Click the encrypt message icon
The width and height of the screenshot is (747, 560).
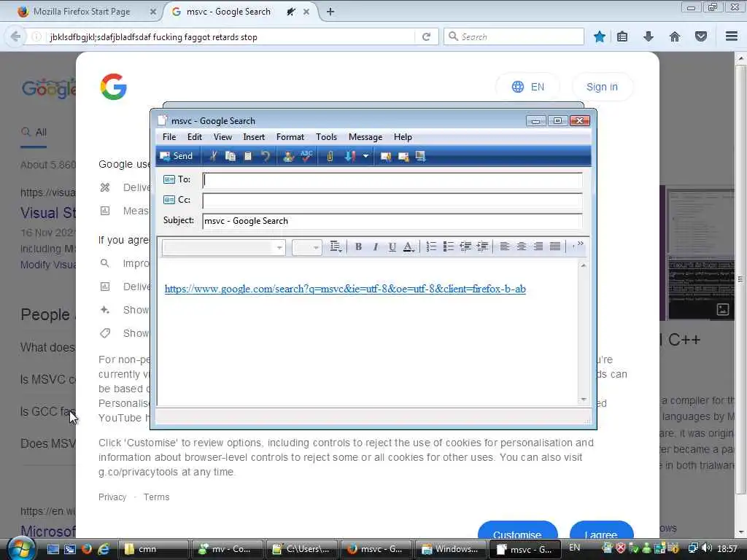[403, 156]
